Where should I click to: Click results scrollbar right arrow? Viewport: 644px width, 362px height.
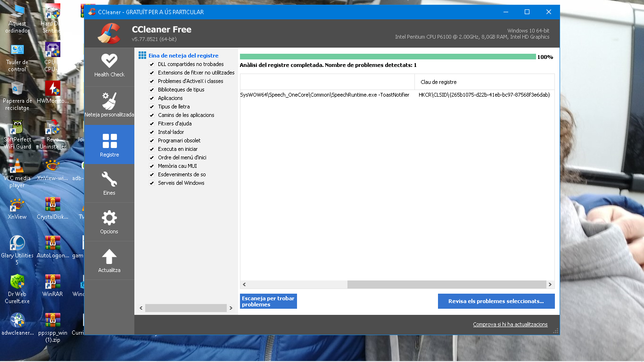click(x=550, y=285)
